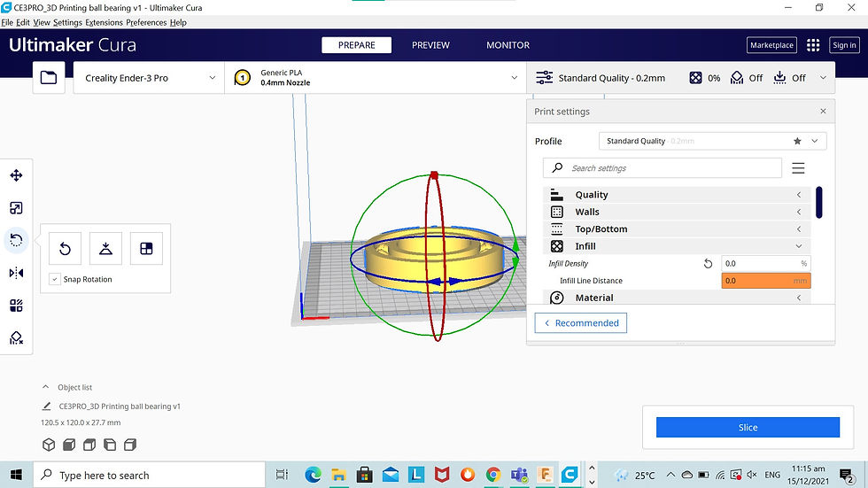Expand the Top/Bottom settings section
Viewport: 868px width, 488px height.
[677, 229]
